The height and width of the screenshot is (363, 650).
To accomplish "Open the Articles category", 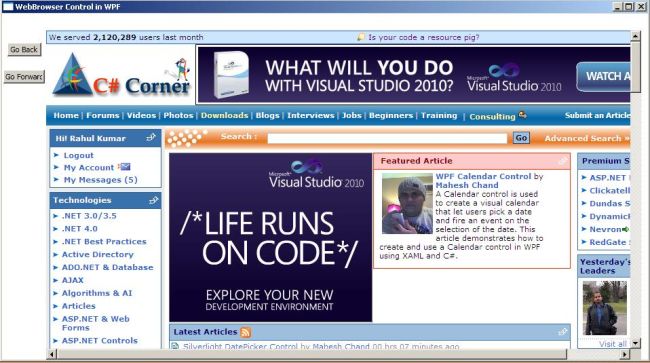I will point(78,306).
